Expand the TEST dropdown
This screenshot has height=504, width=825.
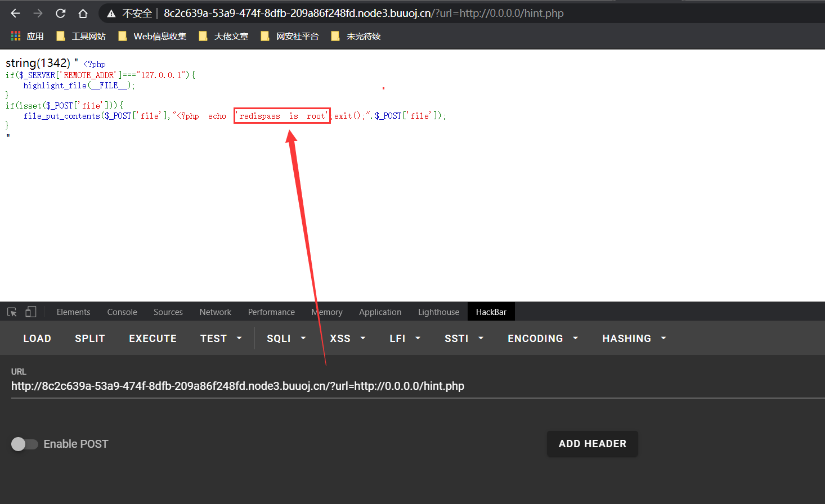point(221,338)
